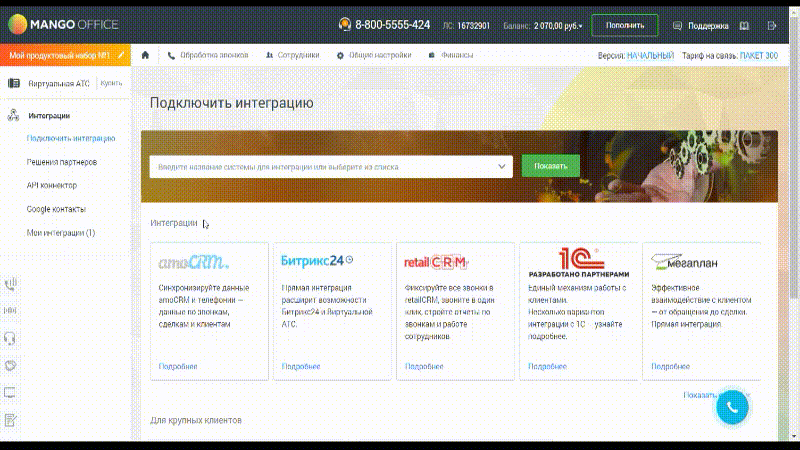Click the Интеграции sidebar icon
The image size is (800, 450).
tap(13, 115)
